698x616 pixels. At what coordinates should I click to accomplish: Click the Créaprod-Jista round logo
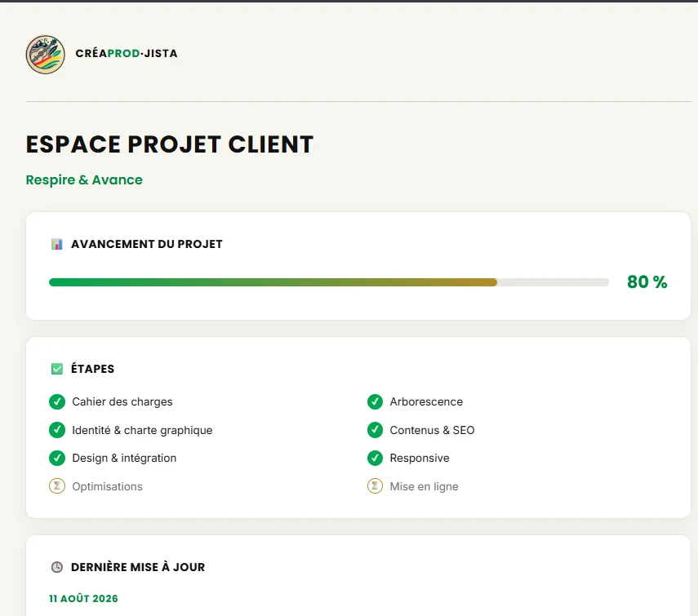[46, 55]
